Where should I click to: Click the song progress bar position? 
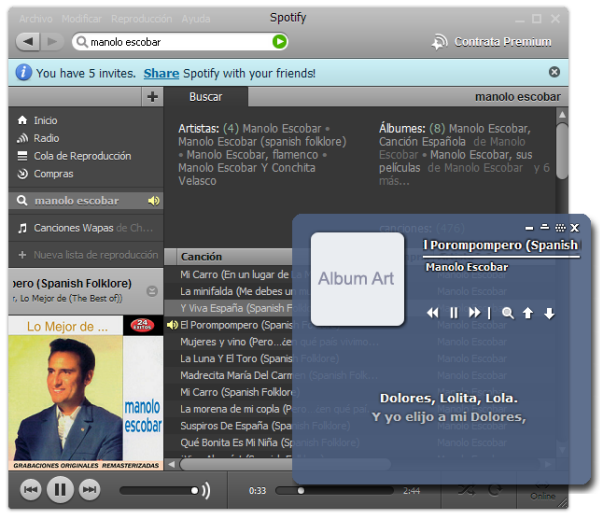click(x=334, y=490)
